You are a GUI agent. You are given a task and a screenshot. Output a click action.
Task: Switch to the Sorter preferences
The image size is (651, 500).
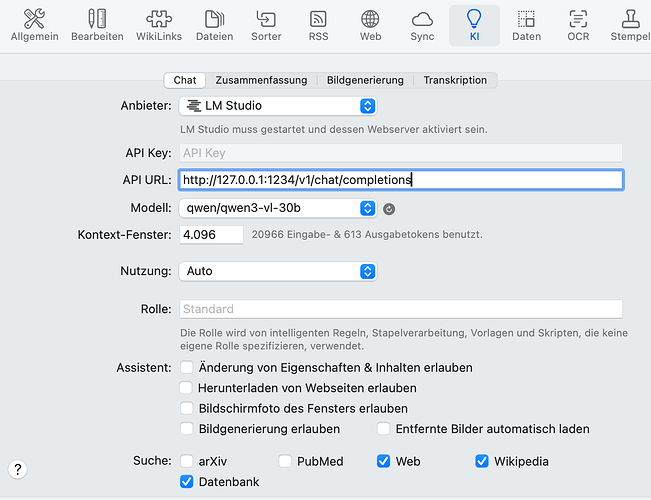pyautogui.click(x=266, y=26)
